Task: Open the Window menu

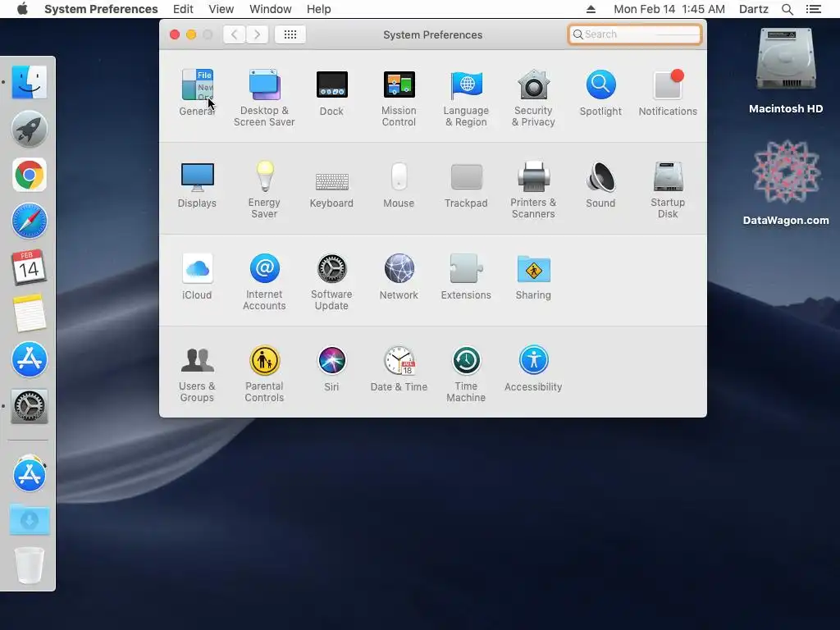Action: coord(270,9)
